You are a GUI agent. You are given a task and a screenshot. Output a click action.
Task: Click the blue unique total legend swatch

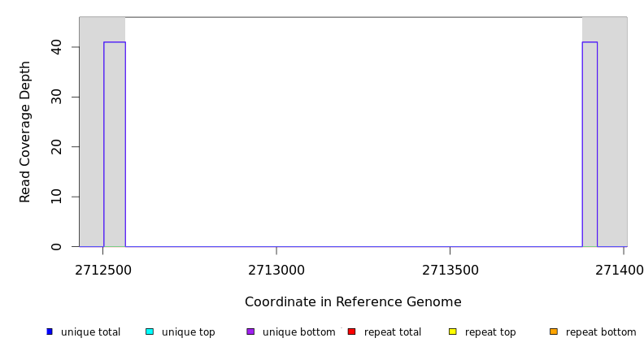(50, 331)
